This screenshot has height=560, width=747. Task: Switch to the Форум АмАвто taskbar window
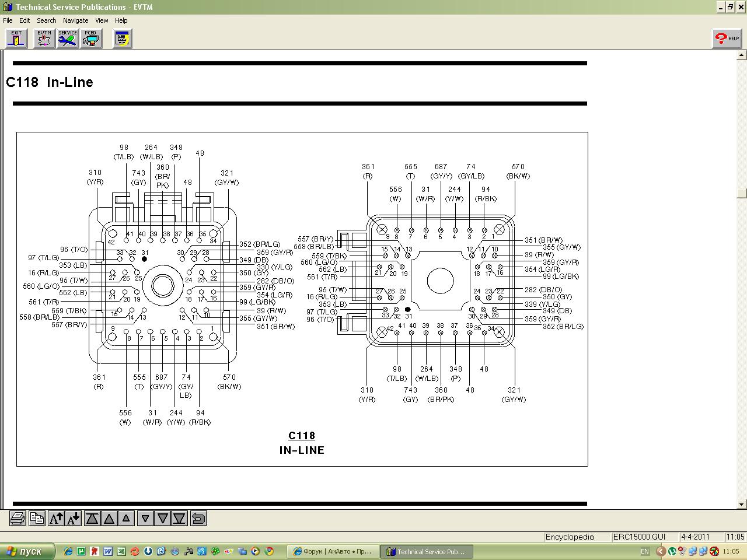(x=333, y=551)
